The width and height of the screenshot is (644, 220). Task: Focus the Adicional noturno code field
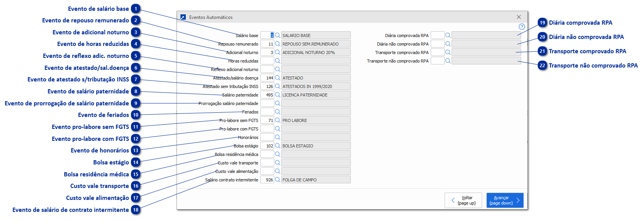[267, 52]
